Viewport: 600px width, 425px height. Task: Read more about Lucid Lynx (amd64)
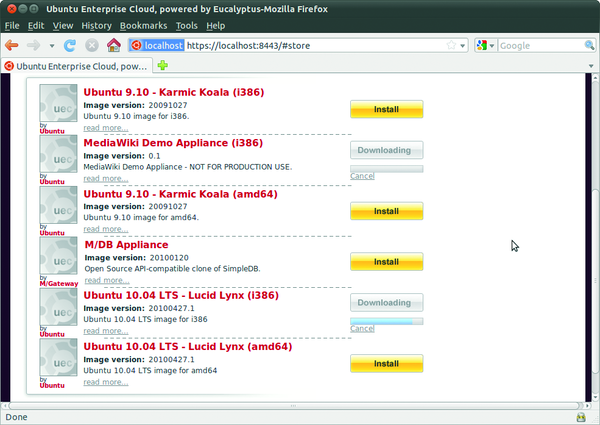point(106,382)
